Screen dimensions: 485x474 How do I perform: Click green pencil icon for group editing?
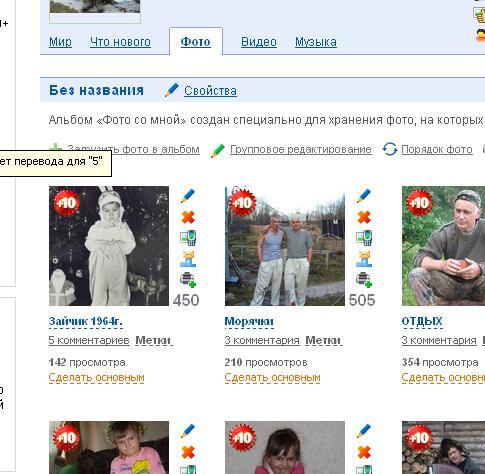point(218,150)
